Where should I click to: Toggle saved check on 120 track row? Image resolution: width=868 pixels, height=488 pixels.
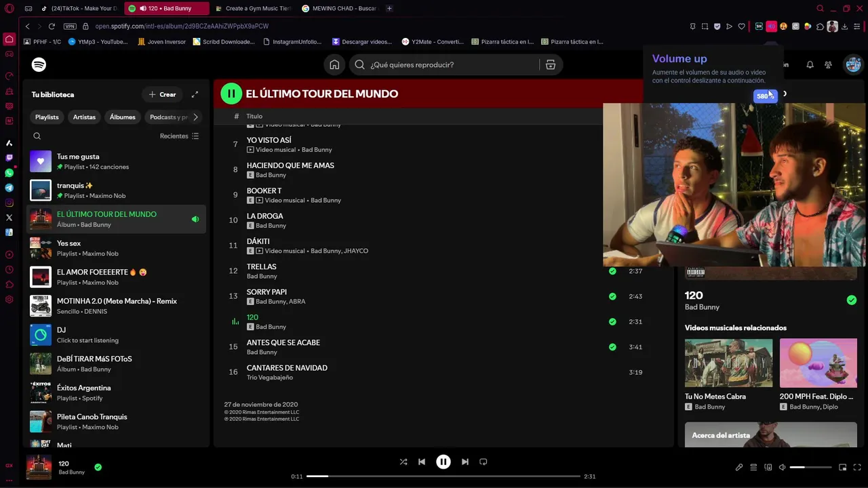click(612, 322)
